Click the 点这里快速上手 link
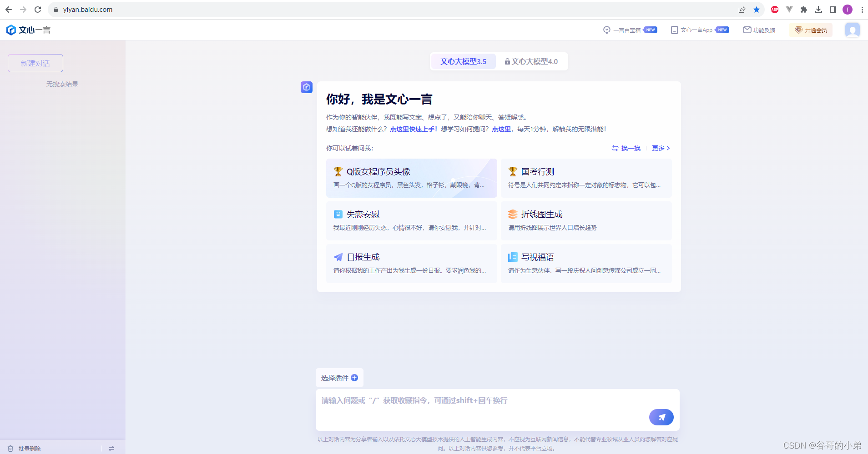 click(x=414, y=129)
